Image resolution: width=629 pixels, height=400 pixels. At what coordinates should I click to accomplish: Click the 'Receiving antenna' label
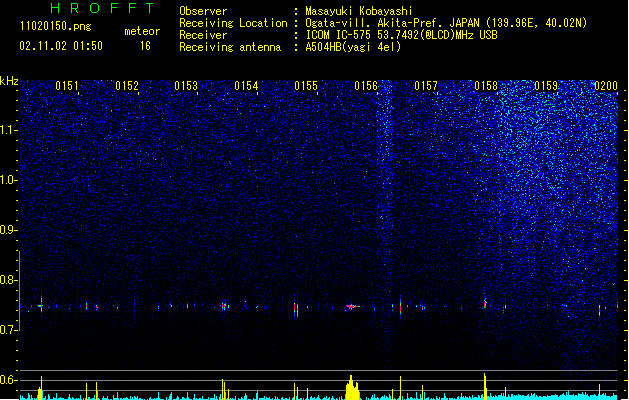point(230,47)
